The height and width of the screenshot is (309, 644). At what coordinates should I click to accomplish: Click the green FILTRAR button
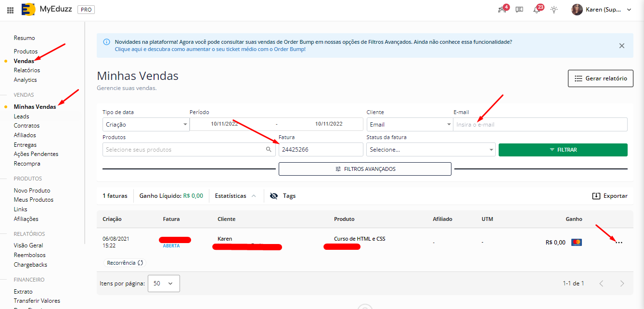(x=563, y=150)
